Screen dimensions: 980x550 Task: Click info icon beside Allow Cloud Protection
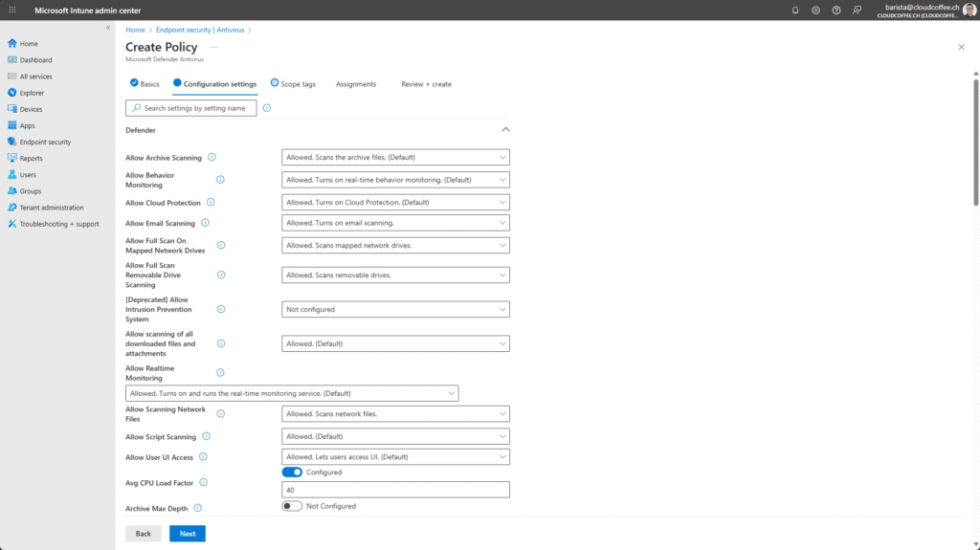coord(211,203)
